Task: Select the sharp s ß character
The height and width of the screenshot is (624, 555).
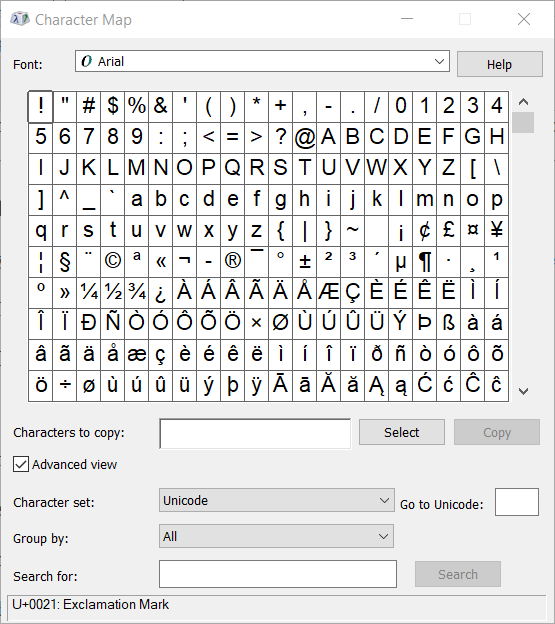Action: pyautogui.click(x=448, y=324)
